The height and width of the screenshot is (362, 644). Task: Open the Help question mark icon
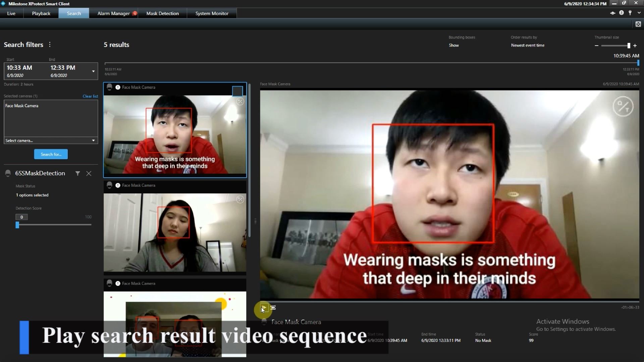pos(621,13)
